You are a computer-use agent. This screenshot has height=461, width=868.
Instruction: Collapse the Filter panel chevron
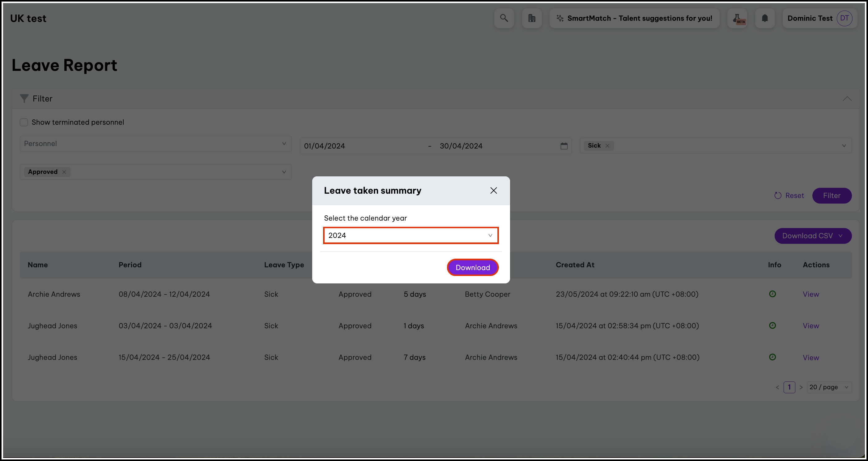tap(847, 99)
